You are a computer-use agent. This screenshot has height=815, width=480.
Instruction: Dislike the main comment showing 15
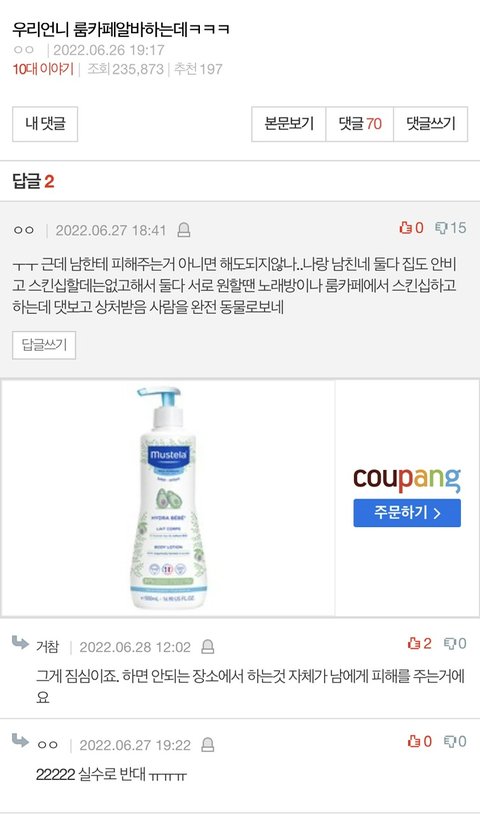click(x=450, y=228)
